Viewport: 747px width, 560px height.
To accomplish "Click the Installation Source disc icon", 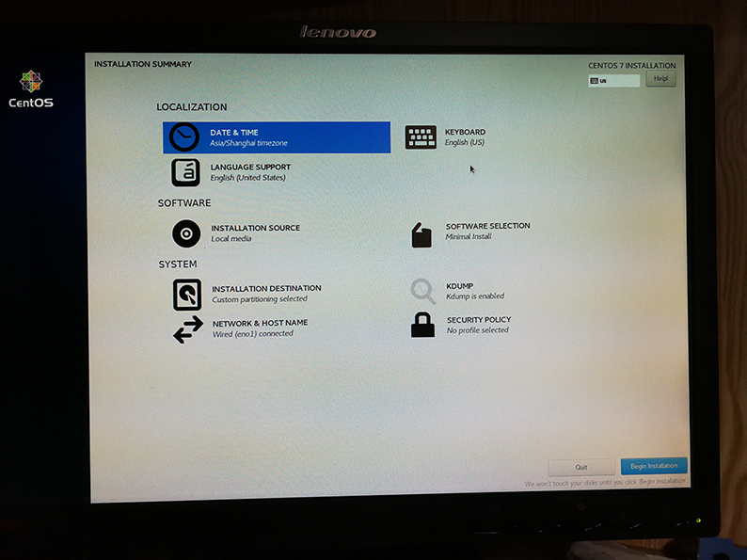I will coord(186,233).
